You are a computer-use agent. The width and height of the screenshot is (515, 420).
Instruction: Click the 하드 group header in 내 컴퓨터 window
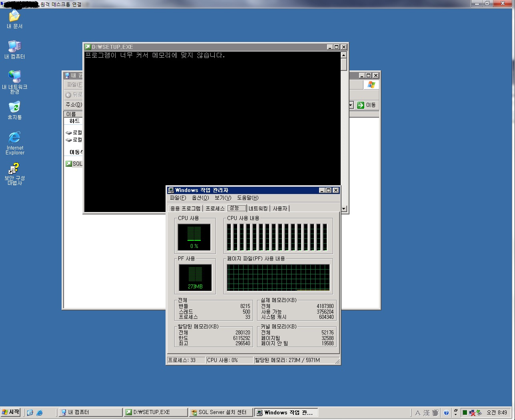pos(74,121)
